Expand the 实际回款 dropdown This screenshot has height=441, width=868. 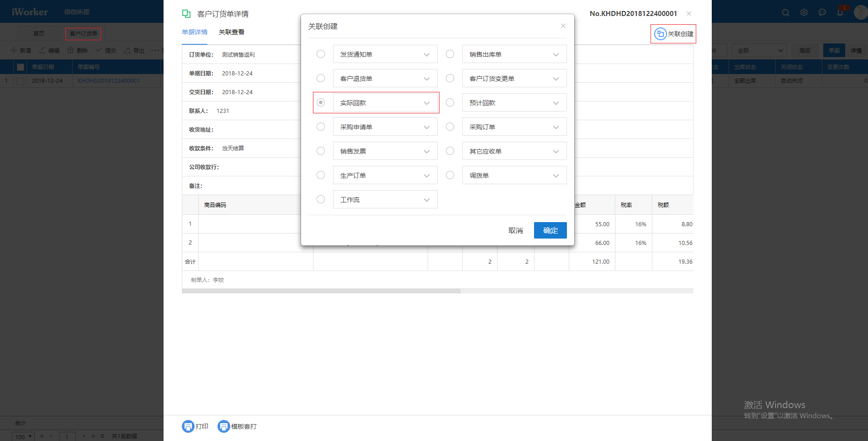click(x=385, y=102)
